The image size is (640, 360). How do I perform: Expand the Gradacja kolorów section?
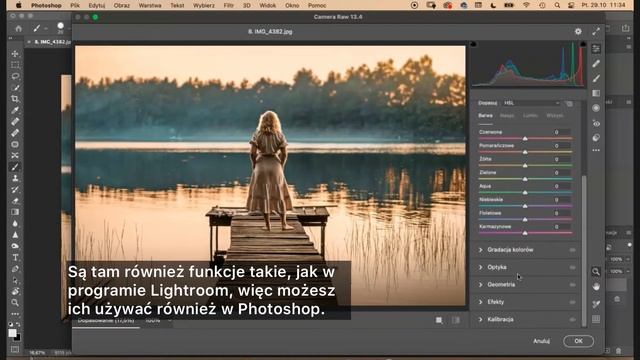(481, 250)
